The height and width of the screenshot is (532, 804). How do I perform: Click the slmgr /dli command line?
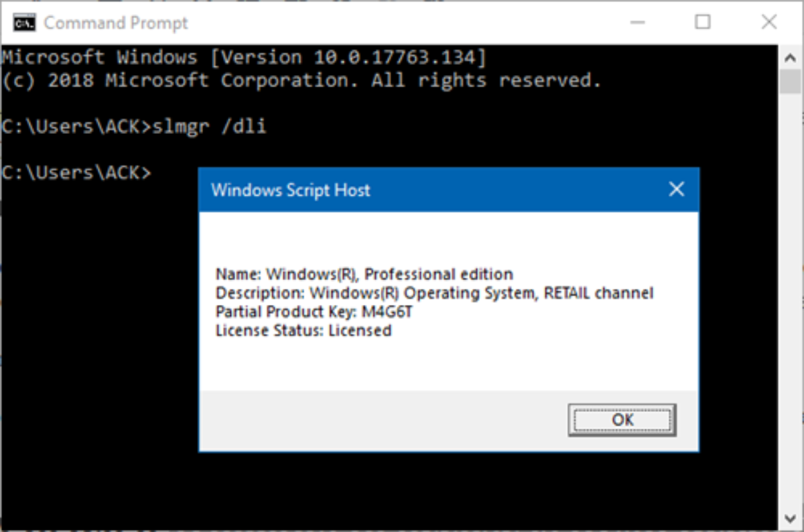click(134, 127)
